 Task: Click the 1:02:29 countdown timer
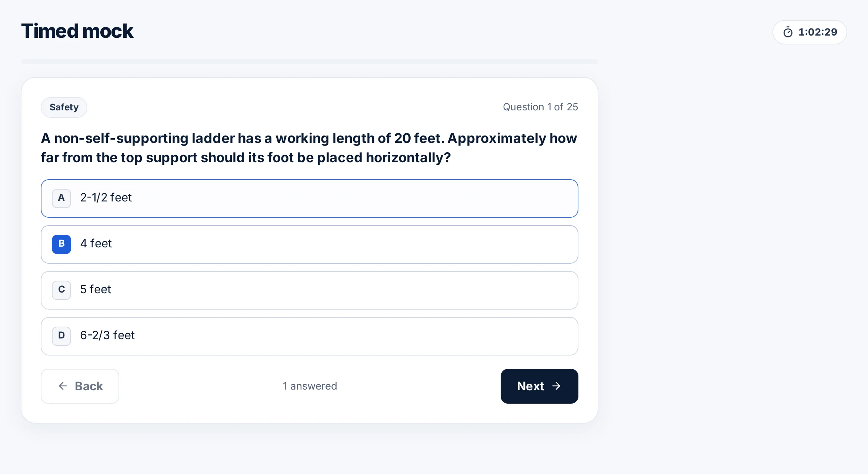point(809,32)
